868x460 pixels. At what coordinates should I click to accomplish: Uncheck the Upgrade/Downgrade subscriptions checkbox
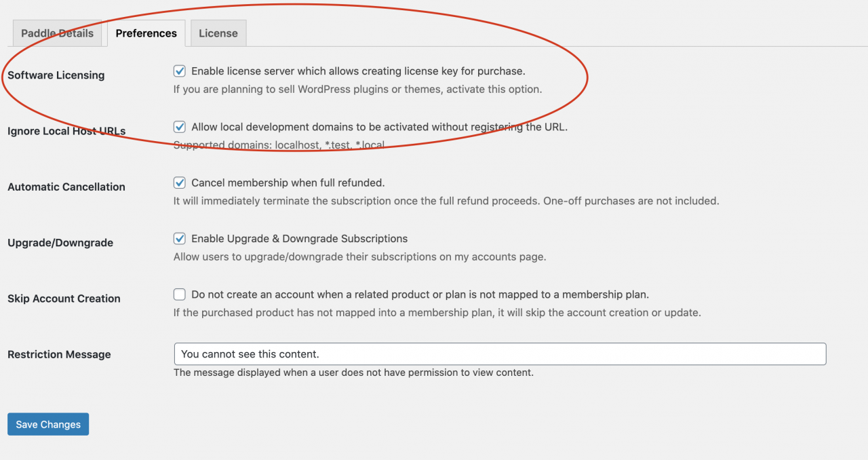click(x=180, y=239)
